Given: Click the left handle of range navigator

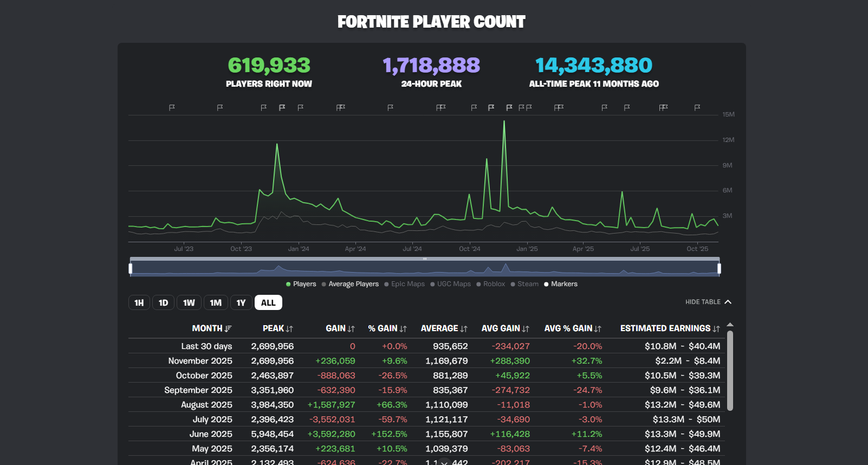Looking at the screenshot, I should coord(131,268).
